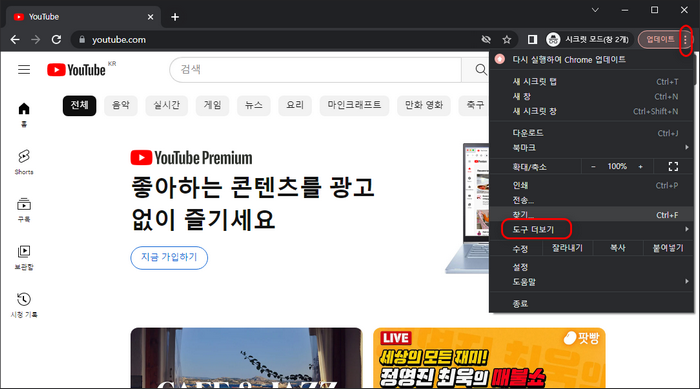Screen dimensions: 700x389
Task: Click into the YouTube 검색 search field
Action: click(316, 70)
